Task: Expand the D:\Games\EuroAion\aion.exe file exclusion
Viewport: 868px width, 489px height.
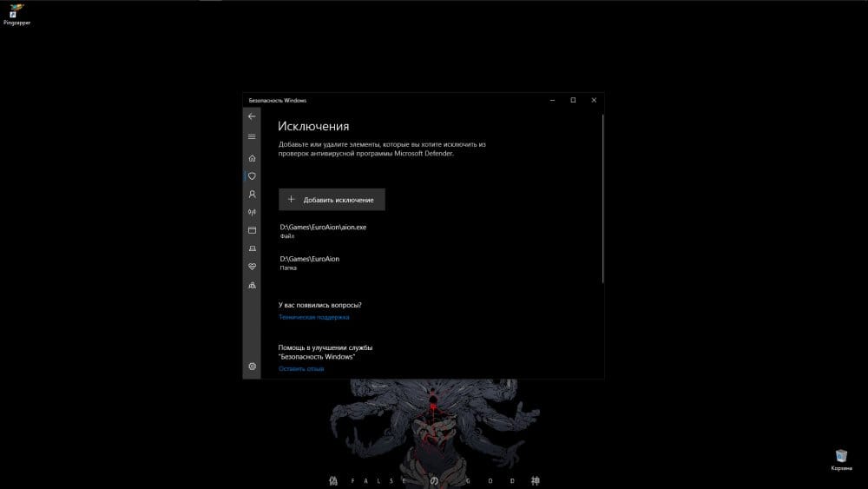Action: pos(323,231)
